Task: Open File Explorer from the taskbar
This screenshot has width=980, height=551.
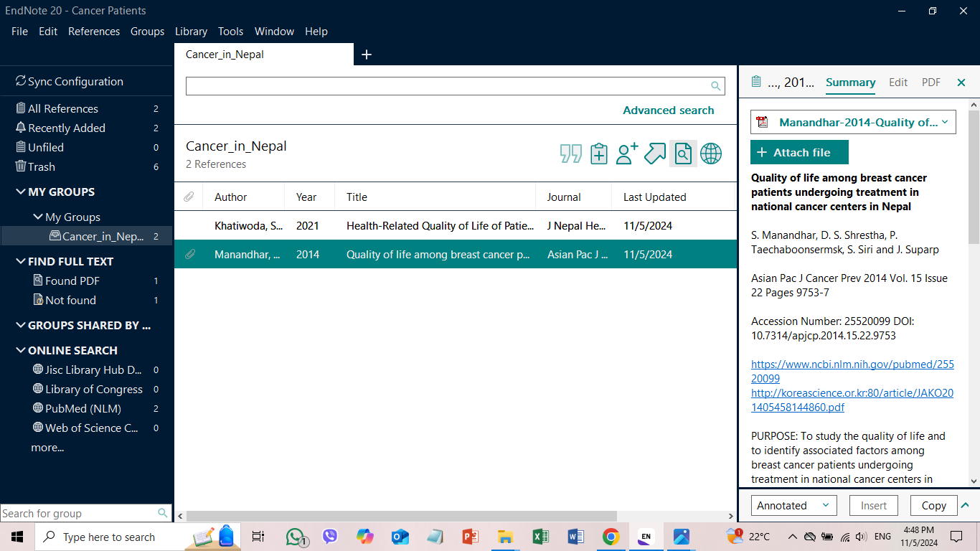Action: [x=505, y=537]
